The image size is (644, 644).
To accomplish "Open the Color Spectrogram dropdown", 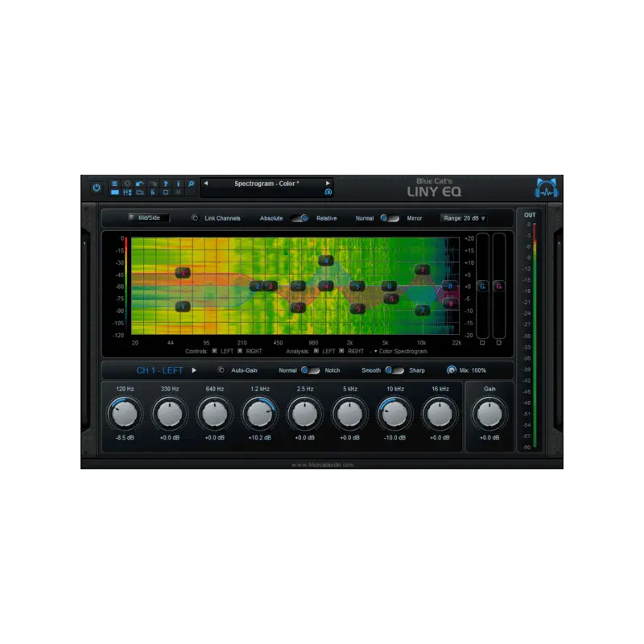I will (x=400, y=351).
